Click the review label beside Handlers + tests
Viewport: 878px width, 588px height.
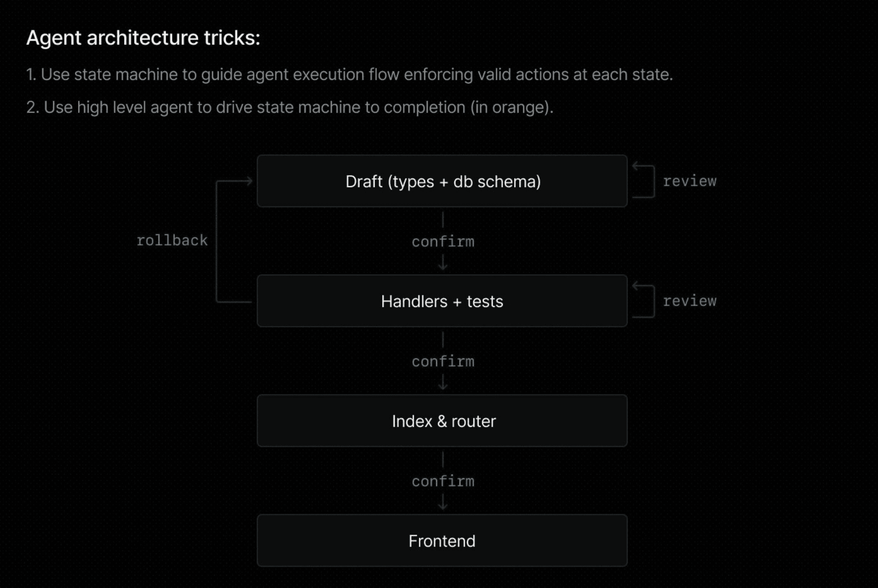click(x=689, y=301)
